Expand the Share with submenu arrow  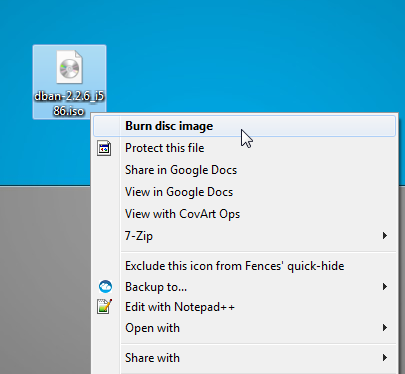[x=385, y=358]
